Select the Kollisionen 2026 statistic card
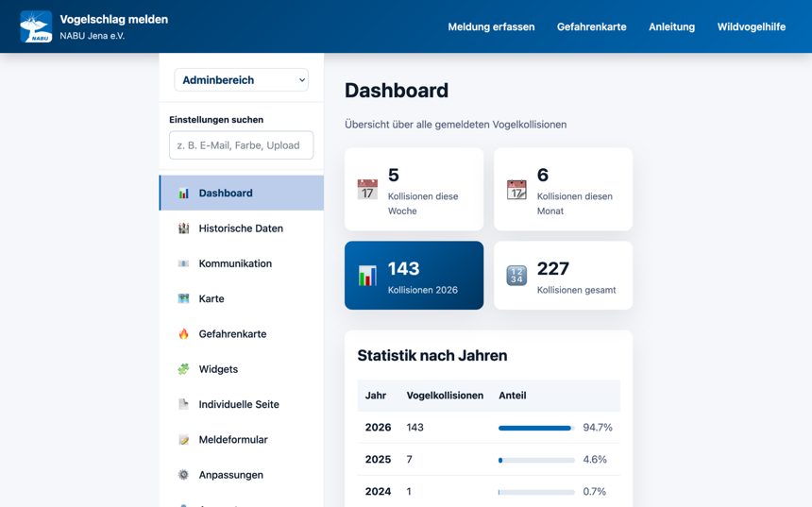812x507 pixels. tap(414, 276)
